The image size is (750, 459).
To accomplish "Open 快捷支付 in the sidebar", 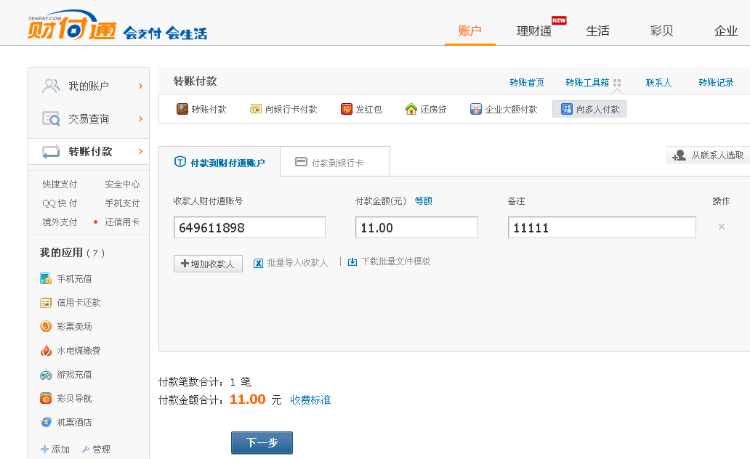I will click(60, 184).
